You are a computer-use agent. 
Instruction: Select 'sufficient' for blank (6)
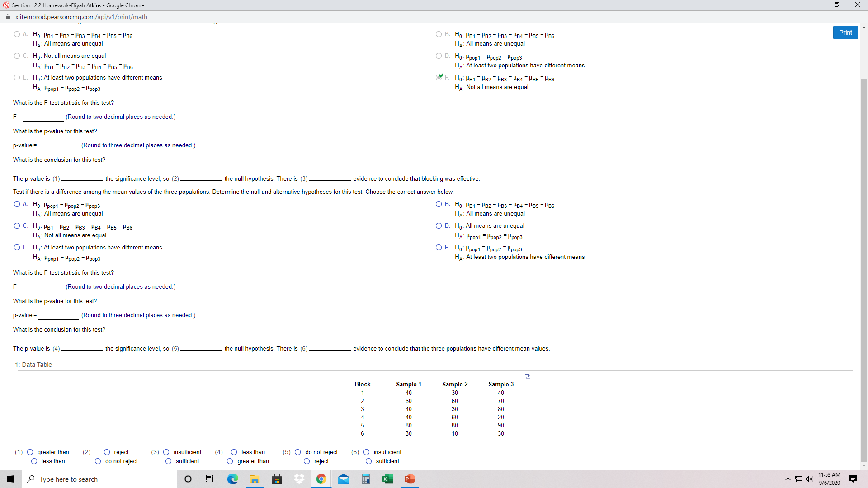[369, 461]
